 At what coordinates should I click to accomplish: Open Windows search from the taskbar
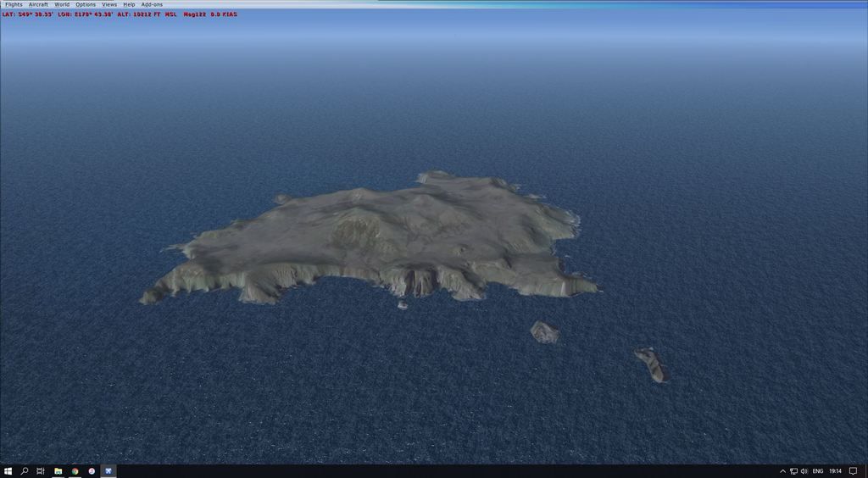coord(25,471)
